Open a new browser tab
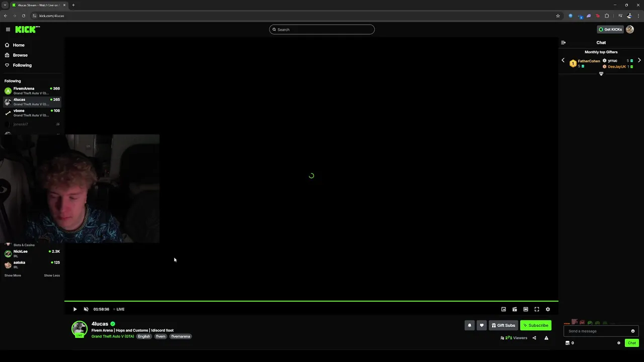The width and height of the screenshot is (644, 362). 73,5
